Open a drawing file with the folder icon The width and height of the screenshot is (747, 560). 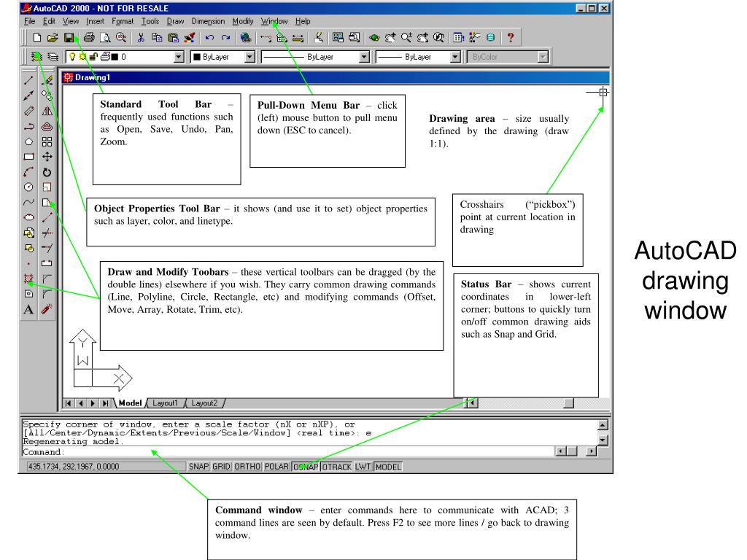(53, 38)
